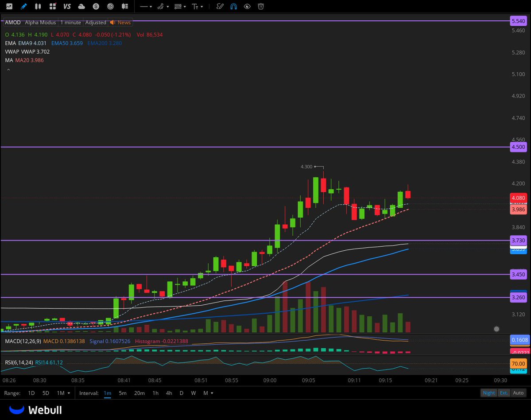The image size is (531, 420).
Task: Open the indicators grid icon
Action: click(x=53, y=7)
